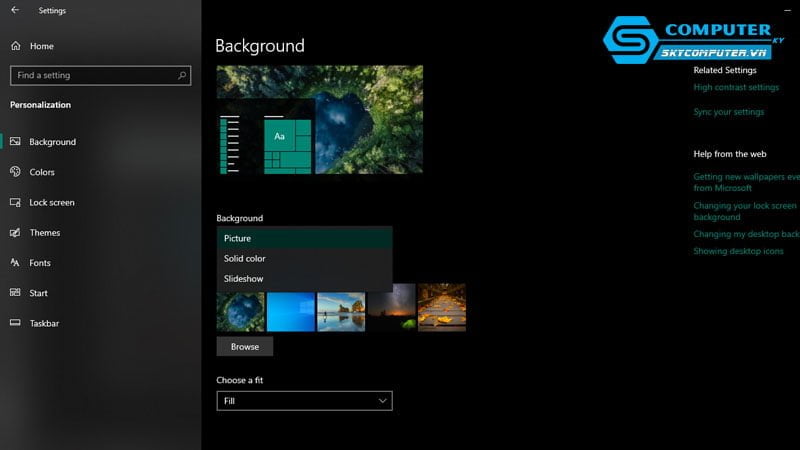Open Sync your settings link
Screen dimensions: 800x450
pos(729,112)
